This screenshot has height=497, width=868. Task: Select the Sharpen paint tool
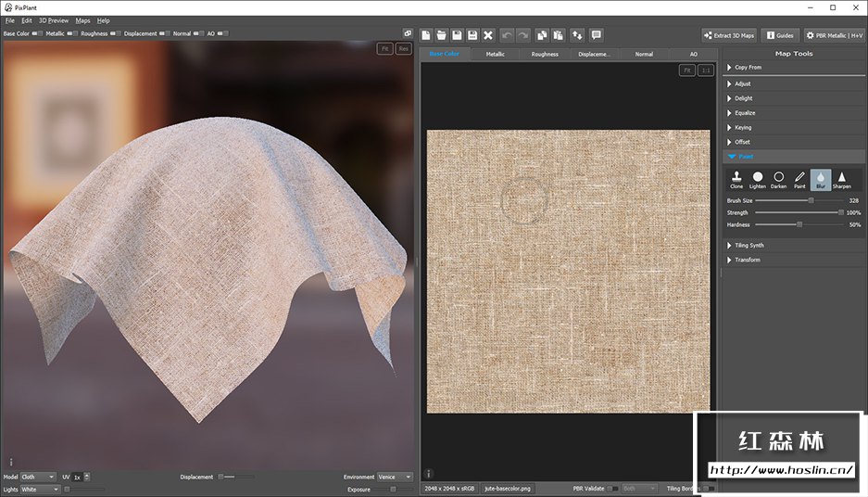pos(841,179)
